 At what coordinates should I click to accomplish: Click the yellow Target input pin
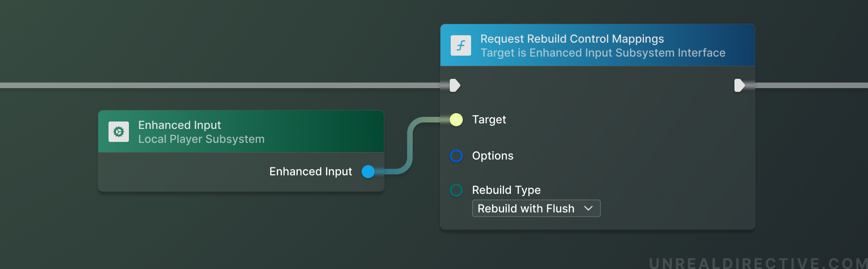click(456, 119)
